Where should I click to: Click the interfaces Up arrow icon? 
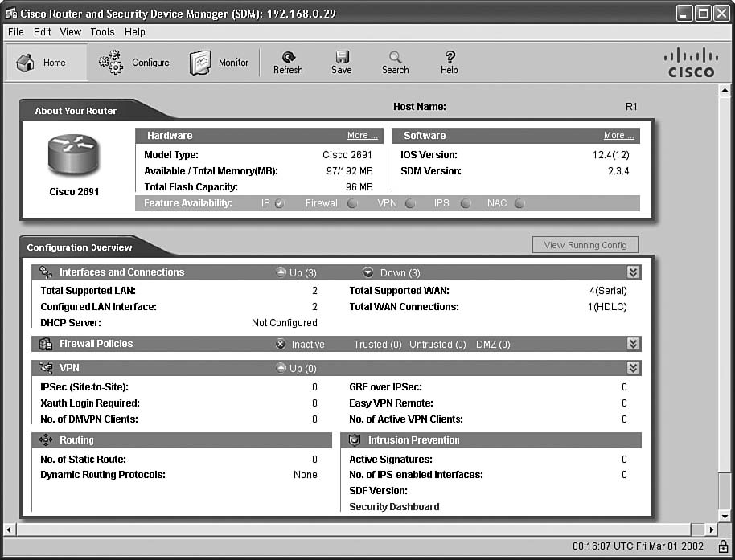[x=281, y=272]
